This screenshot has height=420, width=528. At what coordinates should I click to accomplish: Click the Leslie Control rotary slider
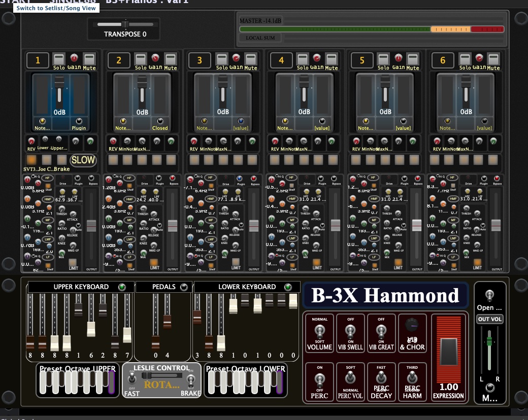click(161, 375)
